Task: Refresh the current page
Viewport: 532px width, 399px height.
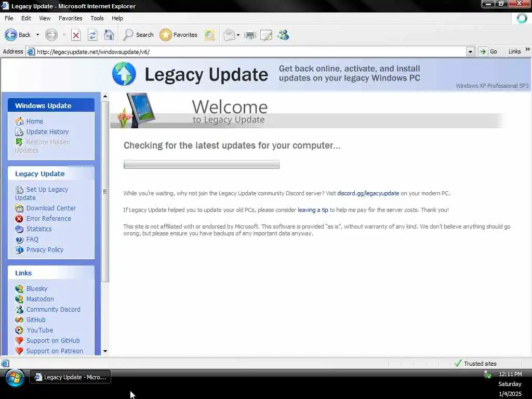Action: (92, 35)
